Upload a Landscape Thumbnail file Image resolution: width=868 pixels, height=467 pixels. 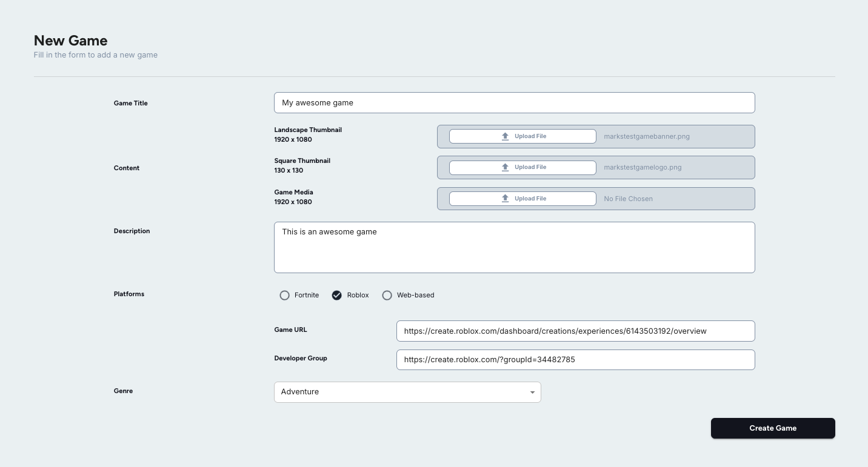(x=522, y=136)
